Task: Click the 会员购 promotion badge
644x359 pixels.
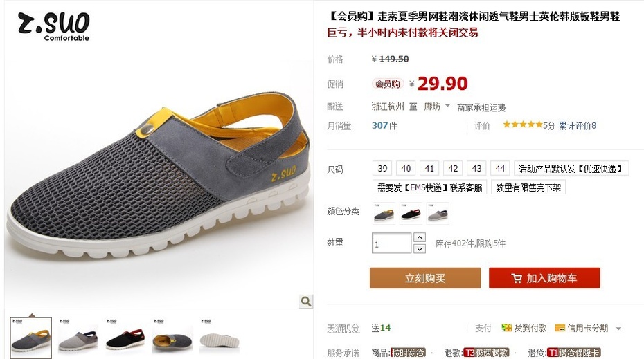Action: (x=388, y=84)
